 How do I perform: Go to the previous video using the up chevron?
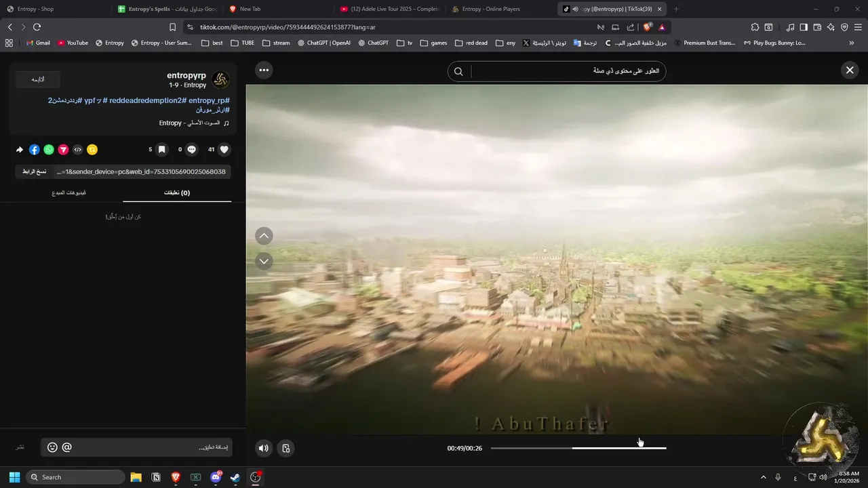tap(264, 236)
